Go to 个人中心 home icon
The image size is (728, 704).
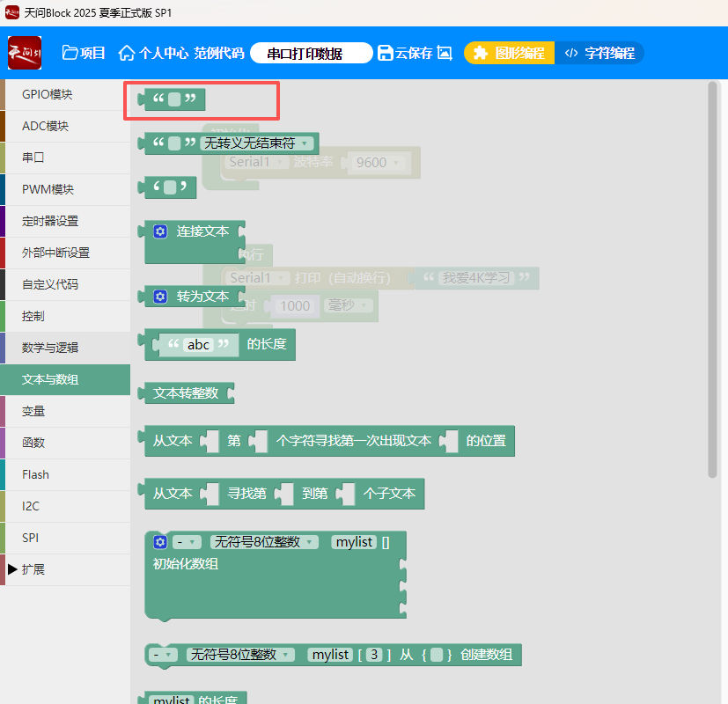click(127, 53)
